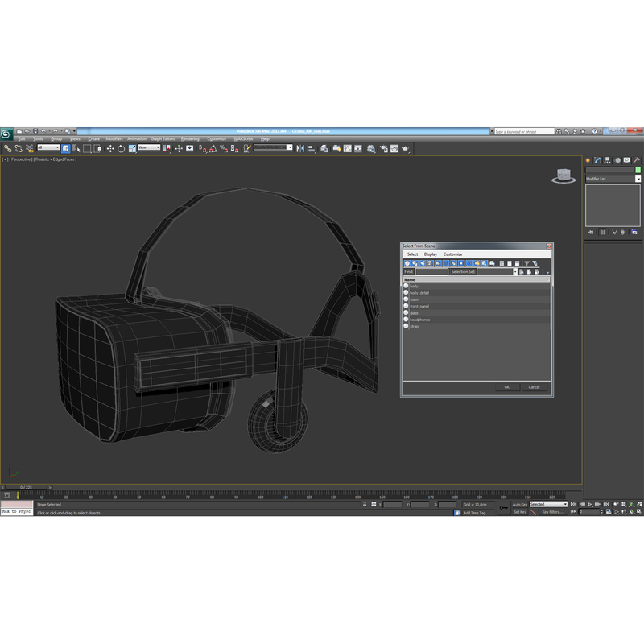
Task: Open the Display menu in Select From Scene
Action: [430, 254]
